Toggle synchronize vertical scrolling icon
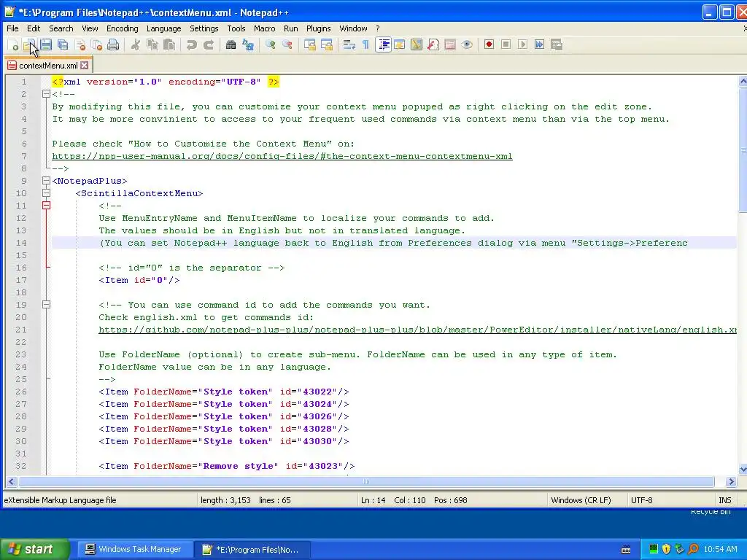The height and width of the screenshot is (560, 747). [x=310, y=44]
